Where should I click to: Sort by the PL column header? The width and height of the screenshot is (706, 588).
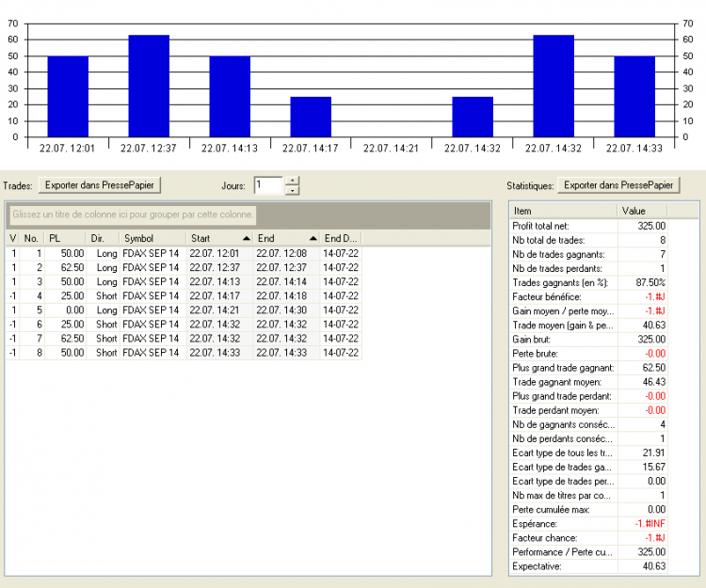[65, 238]
